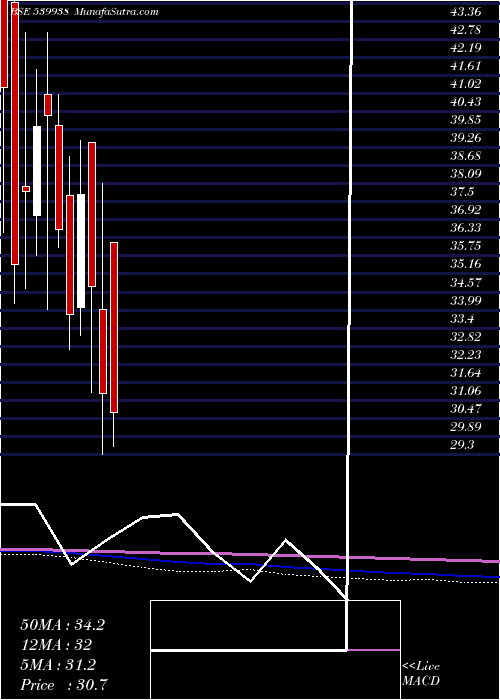Choose the 36.92 price label
This screenshot has width=500, height=700.
click(x=466, y=210)
